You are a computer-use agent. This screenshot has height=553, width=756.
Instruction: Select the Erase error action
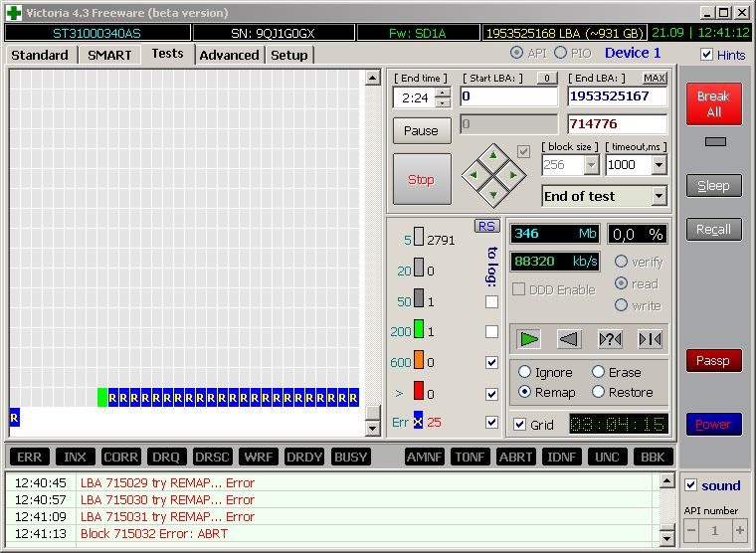point(598,372)
